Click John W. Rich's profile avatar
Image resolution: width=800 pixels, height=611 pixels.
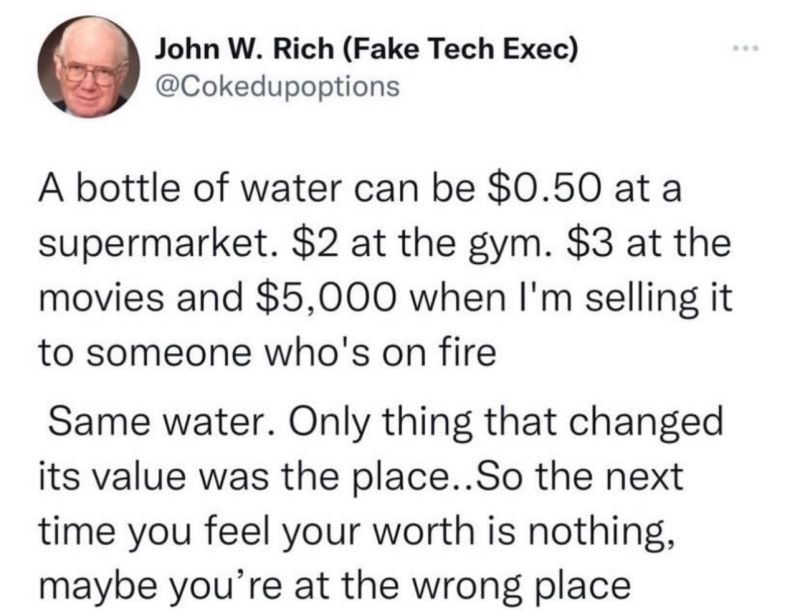[x=89, y=67]
